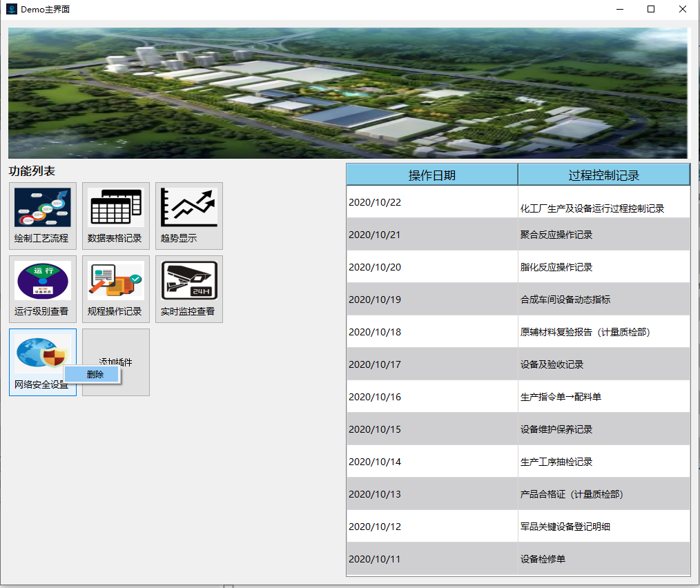
Task: Click the 功能列表 heading
Action: coord(32,171)
